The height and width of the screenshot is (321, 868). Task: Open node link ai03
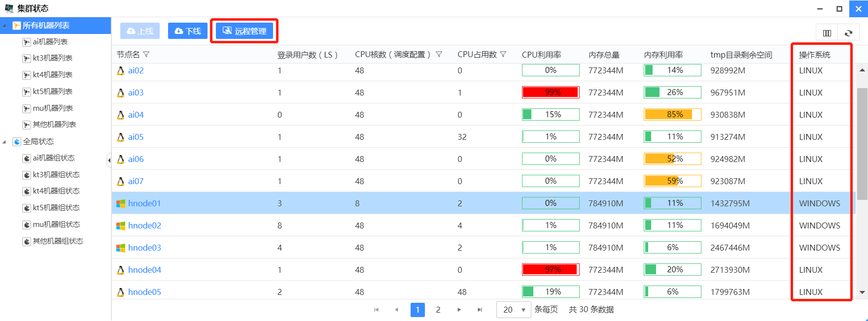tap(136, 93)
